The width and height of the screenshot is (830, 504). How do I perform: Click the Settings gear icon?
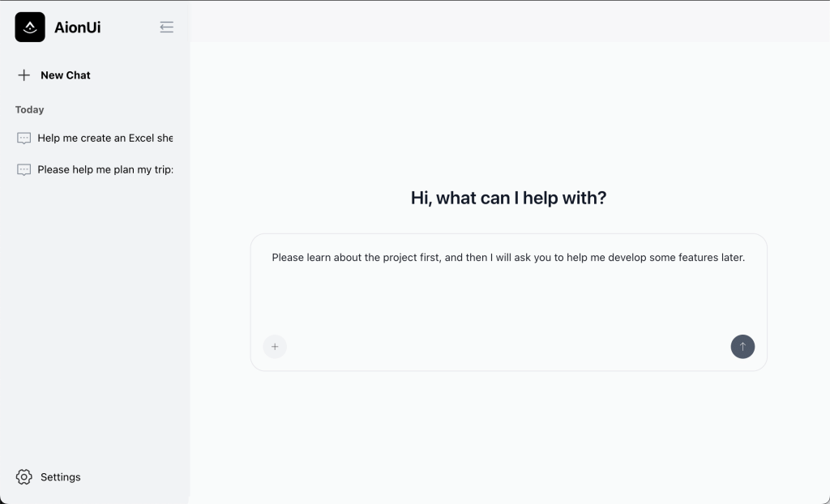pyautogui.click(x=24, y=477)
